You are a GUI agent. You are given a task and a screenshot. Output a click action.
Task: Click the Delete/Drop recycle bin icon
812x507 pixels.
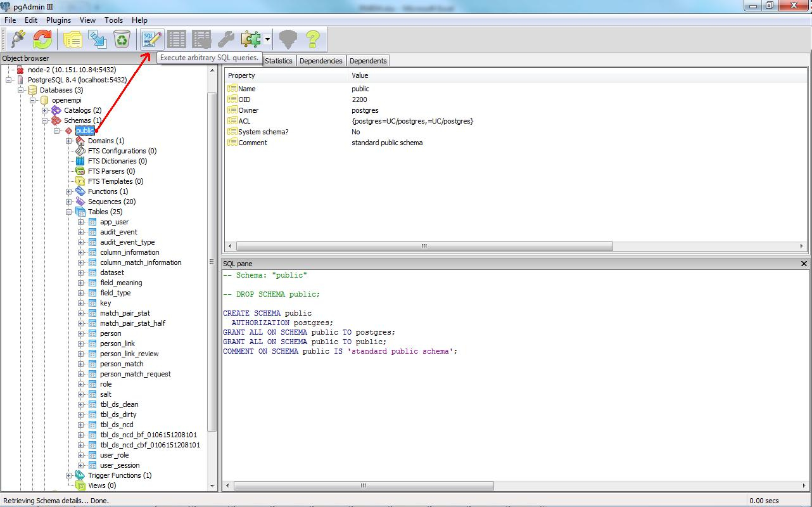122,39
